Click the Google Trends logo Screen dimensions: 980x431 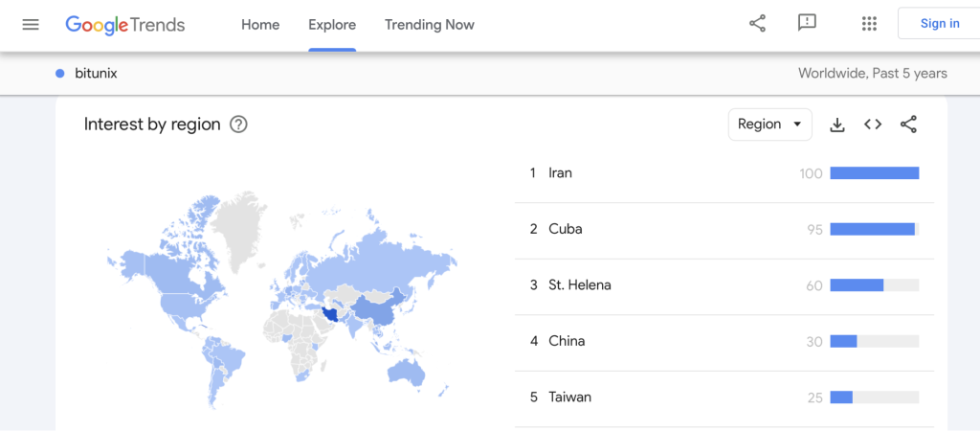pos(124,24)
